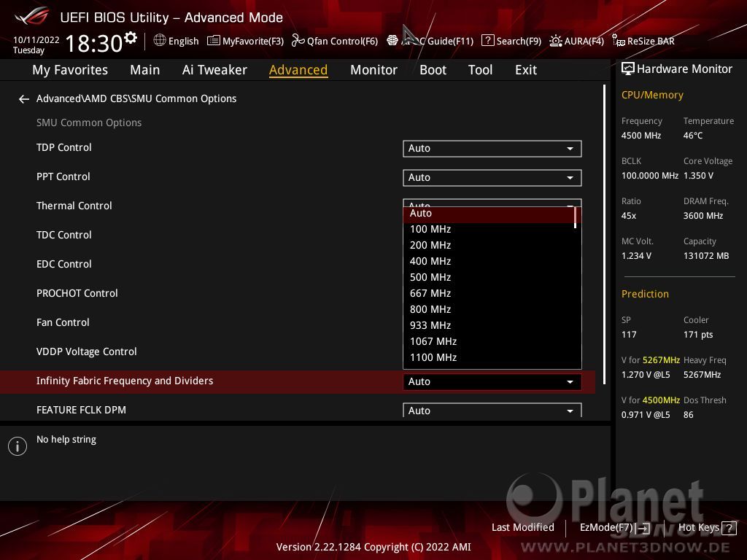Click main settings list scrollbar
This screenshot has height=560, width=747.
pos(604,234)
